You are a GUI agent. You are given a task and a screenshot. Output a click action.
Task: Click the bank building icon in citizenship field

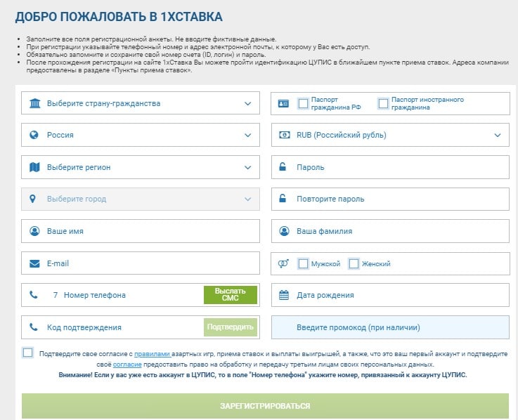(34, 103)
